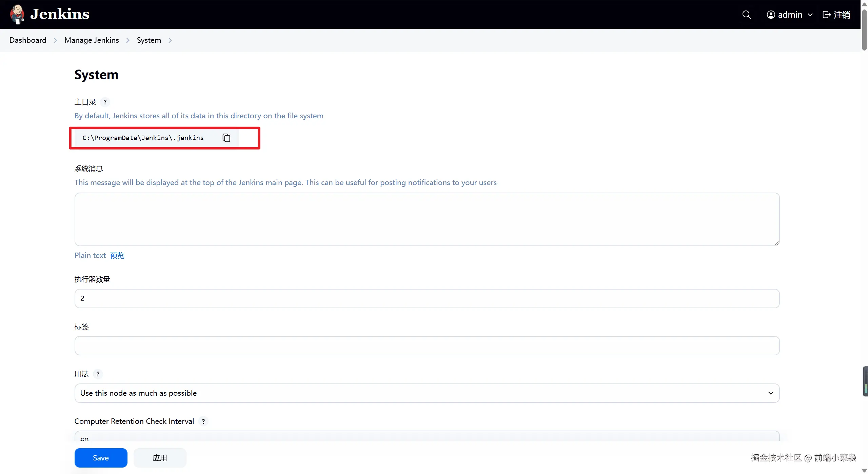Click the Jenkins butler logo icon
This screenshot has height=474, width=868.
coord(17,14)
